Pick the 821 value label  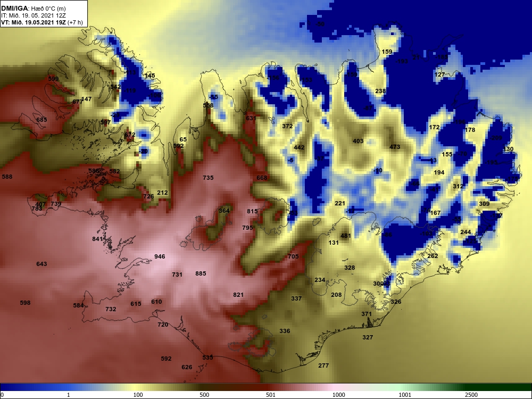238,295
